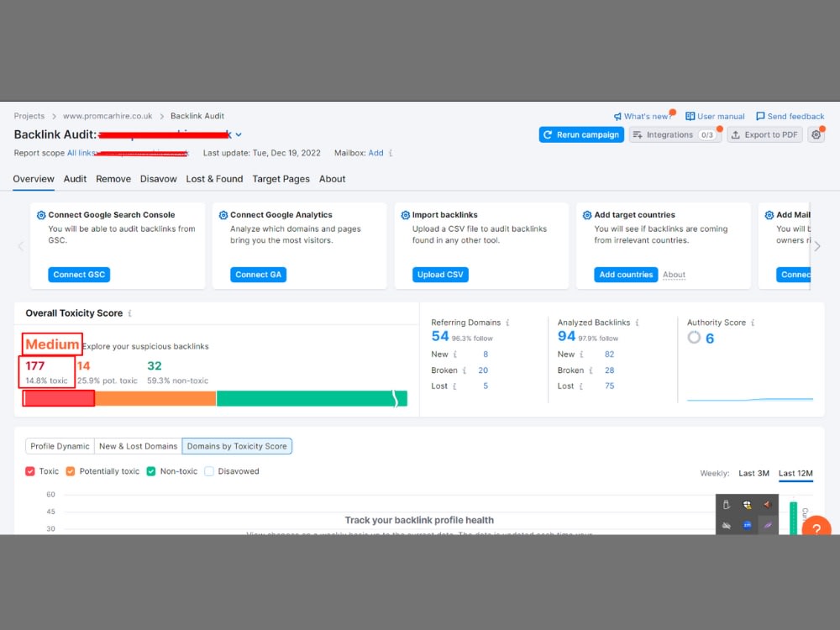Click the 94 analyzed backlinks count

coord(566,336)
